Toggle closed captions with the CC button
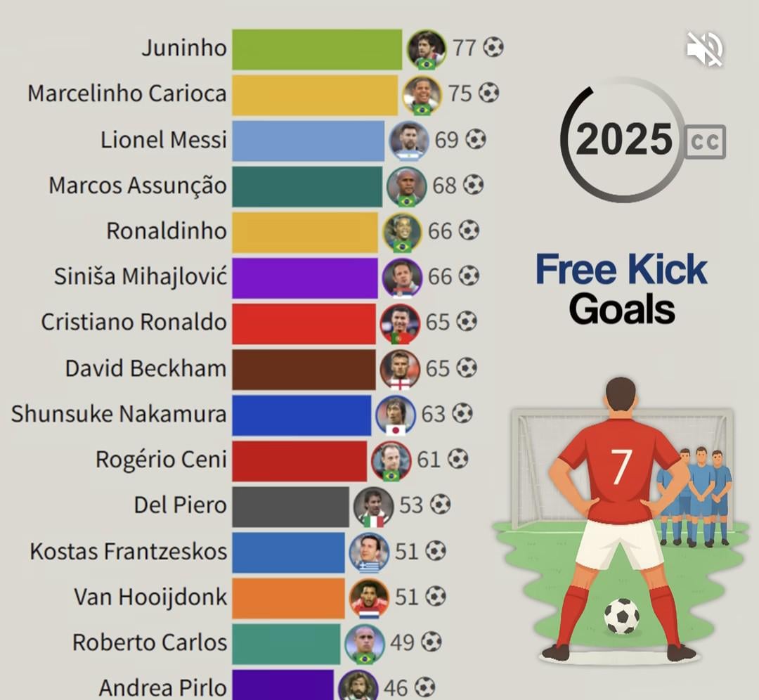This screenshot has height=700, width=759. [x=705, y=141]
